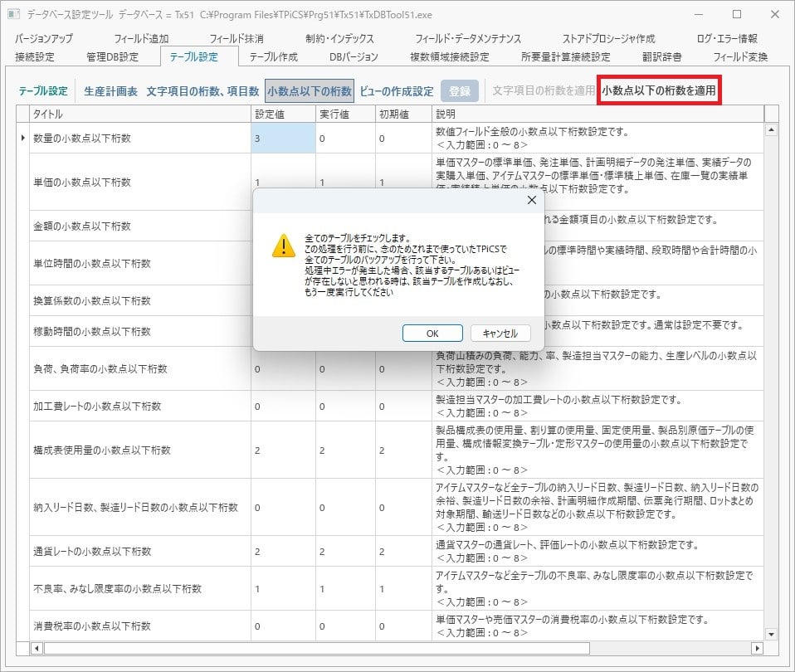Click 設定値 cell of 構成表使用量 row
Viewport: 795px width, 672px height.
(x=284, y=450)
